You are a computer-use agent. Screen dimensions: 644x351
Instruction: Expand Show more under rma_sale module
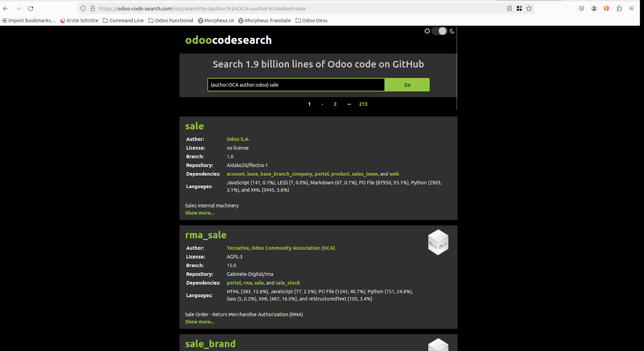click(x=200, y=322)
